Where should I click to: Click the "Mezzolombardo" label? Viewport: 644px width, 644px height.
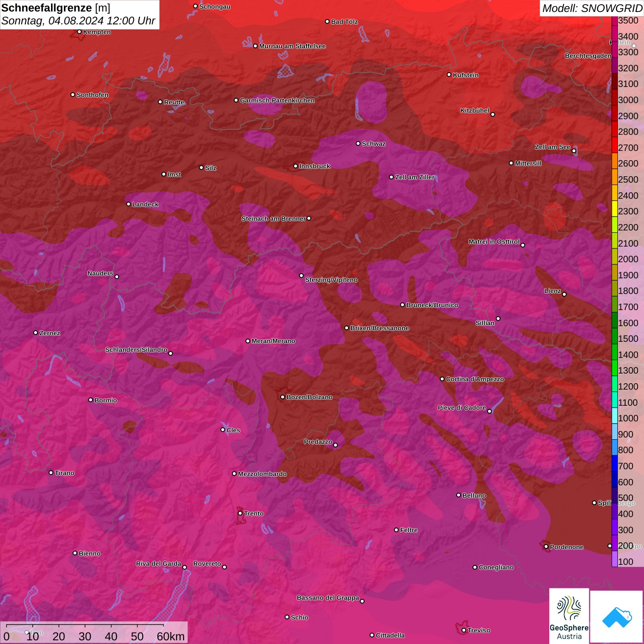262,474
